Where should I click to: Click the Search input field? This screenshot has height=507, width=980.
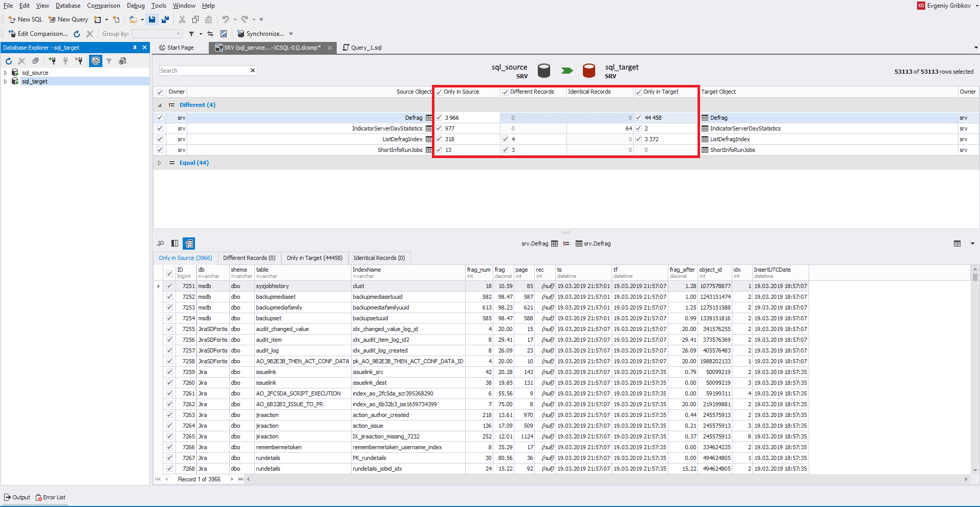click(204, 71)
